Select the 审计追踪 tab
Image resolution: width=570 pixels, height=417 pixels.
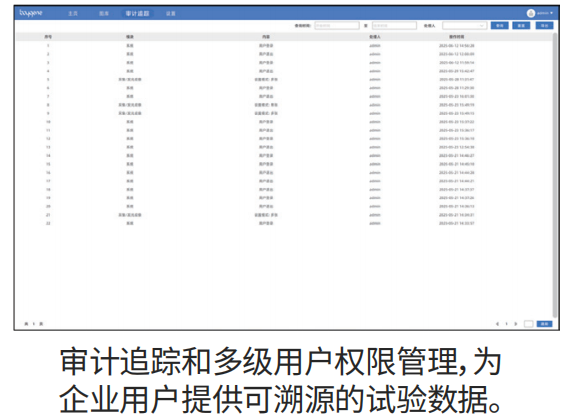[137, 13]
